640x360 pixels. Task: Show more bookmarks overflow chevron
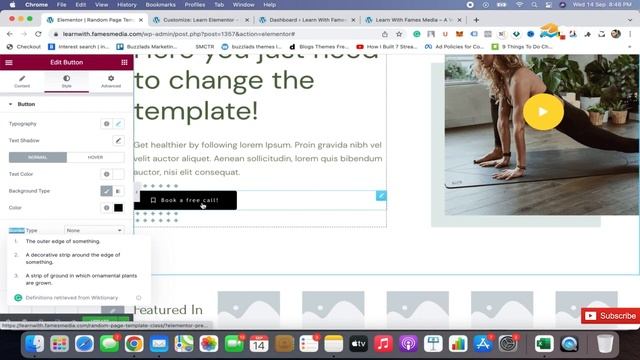click(631, 47)
